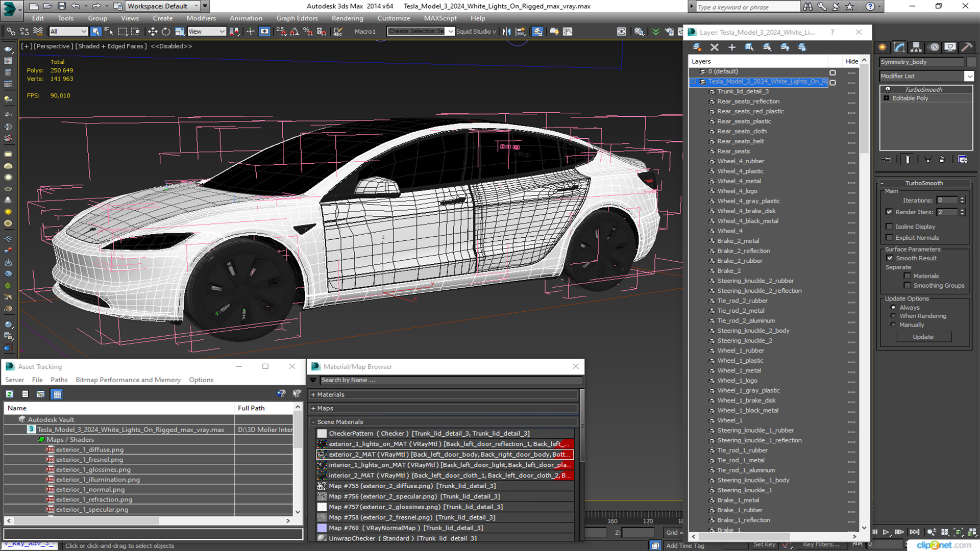
Task: Toggle the Explicit Normals checkbox
Action: [x=889, y=238]
